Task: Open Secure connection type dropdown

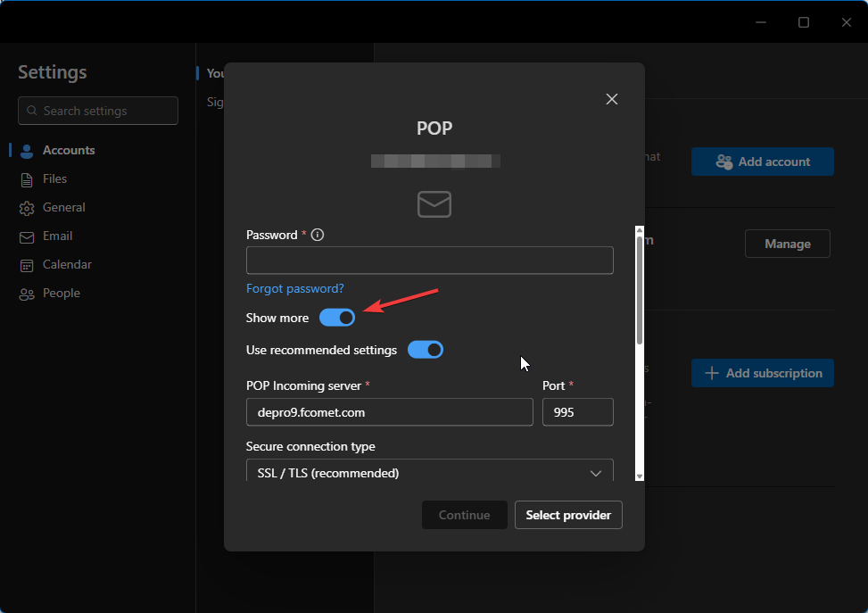Action: pyautogui.click(x=430, y=470)
